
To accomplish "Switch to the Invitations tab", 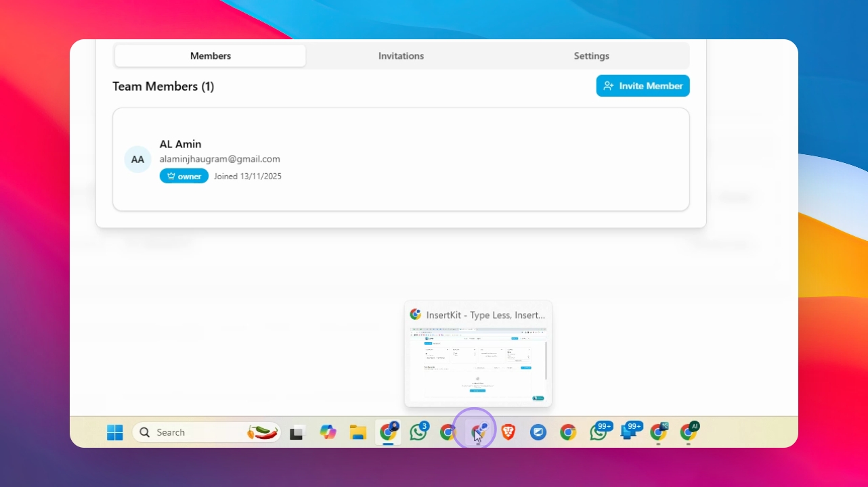I will point(401,56).
